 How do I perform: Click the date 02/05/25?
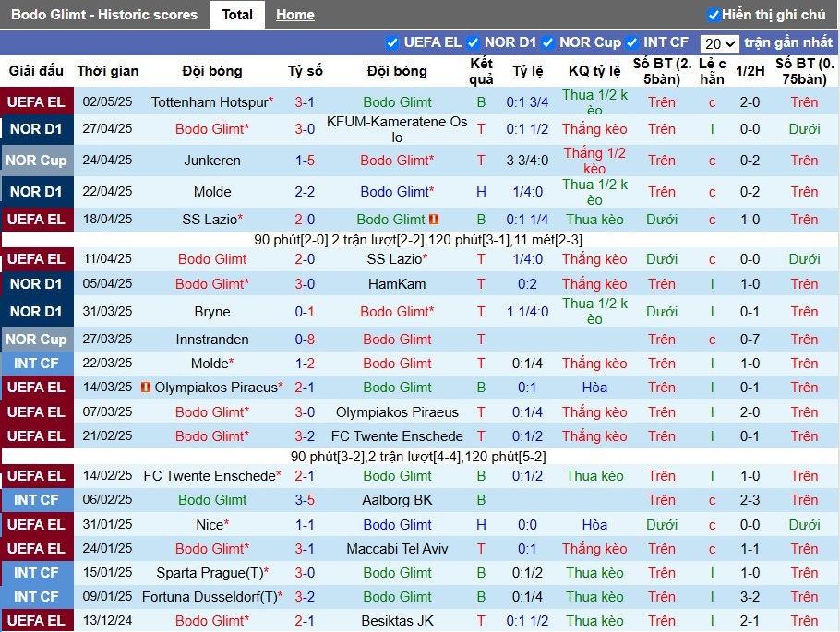[107, 101]
